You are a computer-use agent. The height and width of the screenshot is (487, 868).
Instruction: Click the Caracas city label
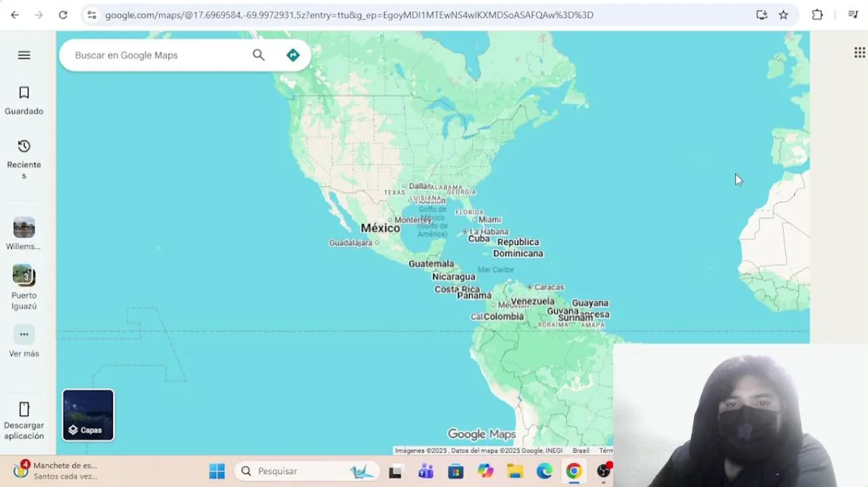549,287
